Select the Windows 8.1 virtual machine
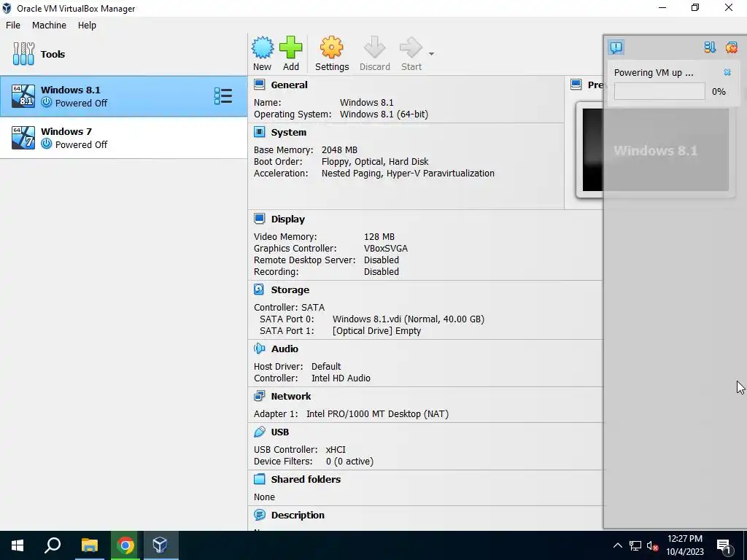Viewport: 747px width, 560px height. point(124,96)
